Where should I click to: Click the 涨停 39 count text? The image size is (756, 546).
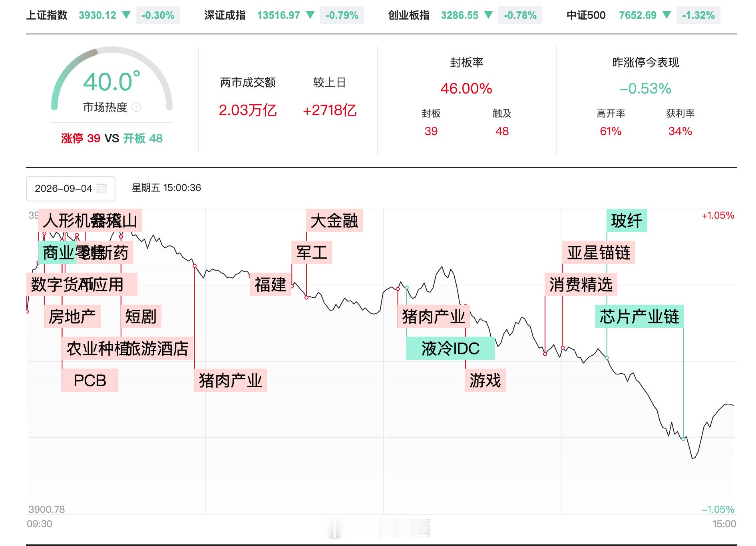81,138
